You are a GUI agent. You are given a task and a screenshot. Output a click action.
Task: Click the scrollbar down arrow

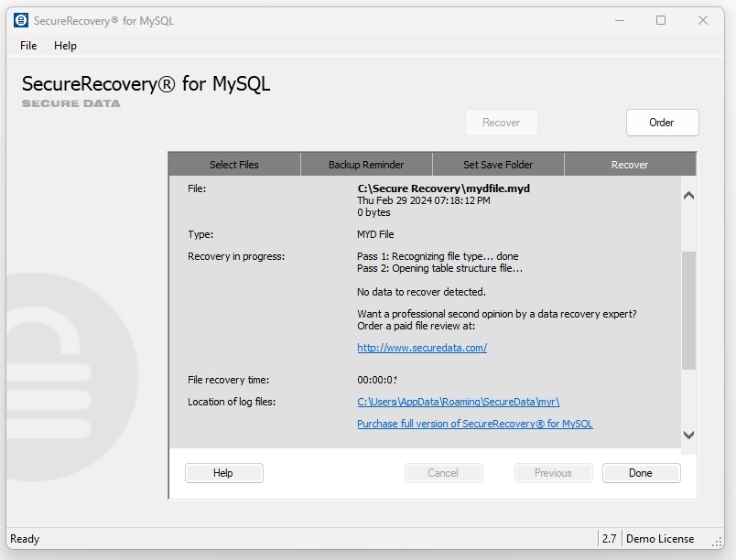coord(688,436)
